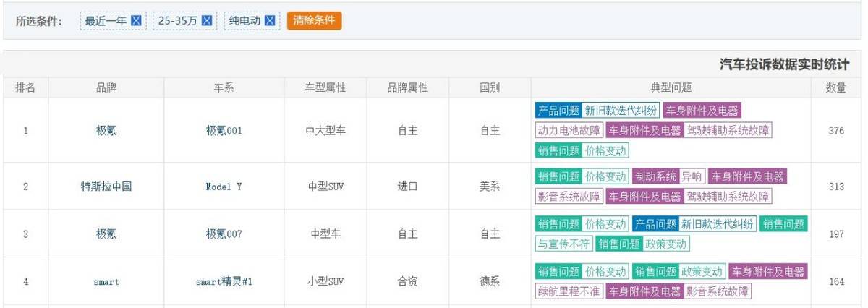Click the 中型车 cell for 极氪007

[325, 234]
